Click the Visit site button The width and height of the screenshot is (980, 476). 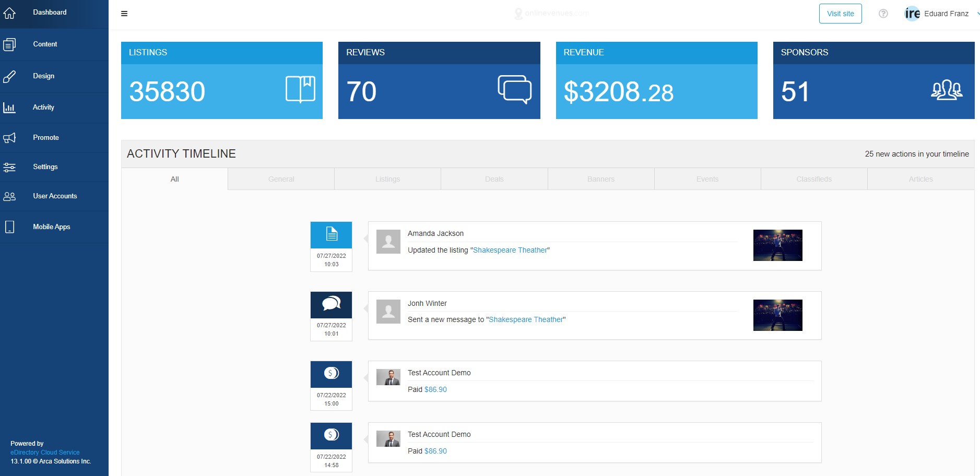[840, 14]
